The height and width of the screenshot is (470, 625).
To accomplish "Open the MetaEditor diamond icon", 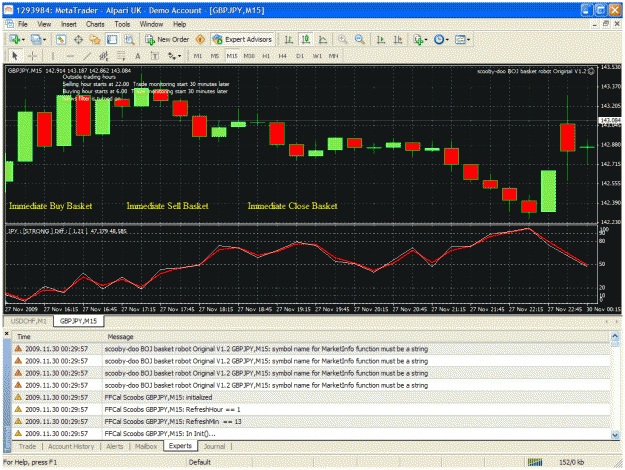I will tap(200, 39).
